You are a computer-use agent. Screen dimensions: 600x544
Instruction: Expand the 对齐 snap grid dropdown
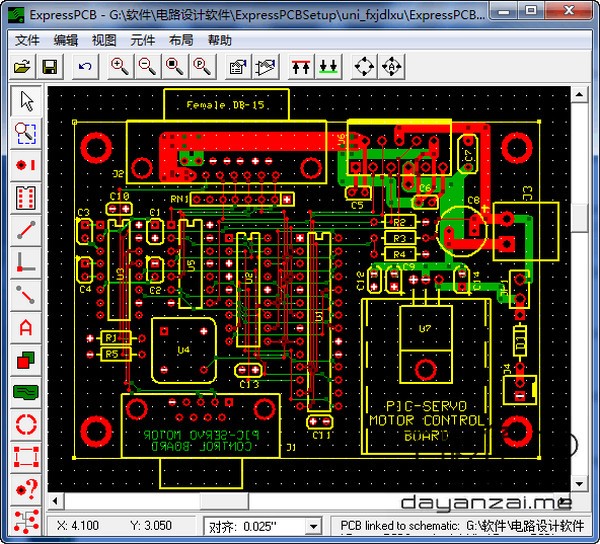tap(314, 527)
